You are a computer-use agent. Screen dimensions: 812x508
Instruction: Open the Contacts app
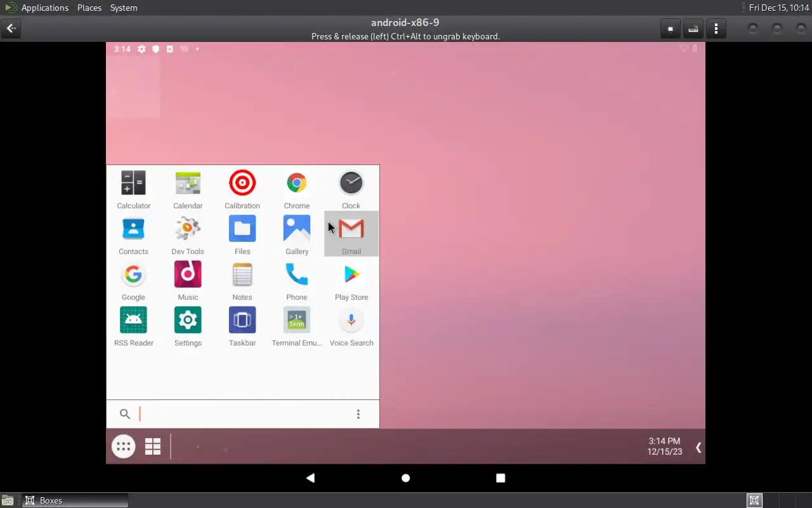[x=133, y=235]
